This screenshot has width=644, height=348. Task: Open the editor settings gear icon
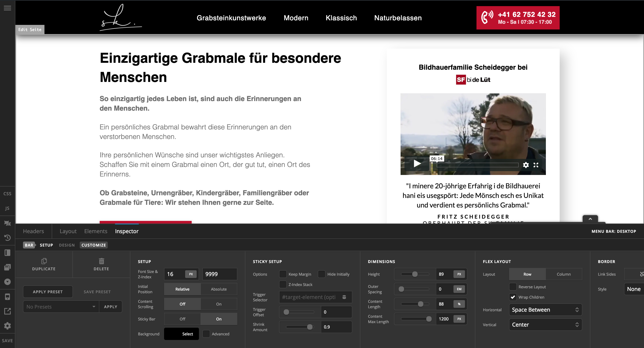coord(7,326)
